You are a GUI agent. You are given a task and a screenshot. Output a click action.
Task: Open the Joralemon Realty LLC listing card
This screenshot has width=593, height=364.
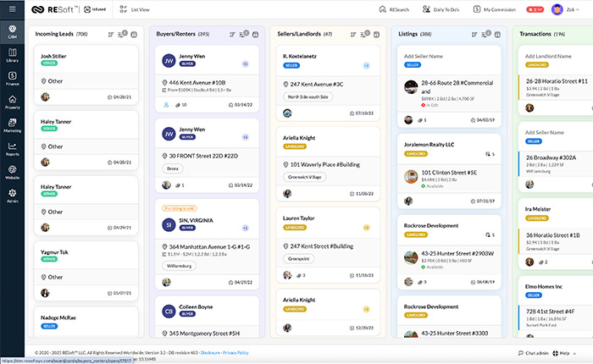pos(449,171)
